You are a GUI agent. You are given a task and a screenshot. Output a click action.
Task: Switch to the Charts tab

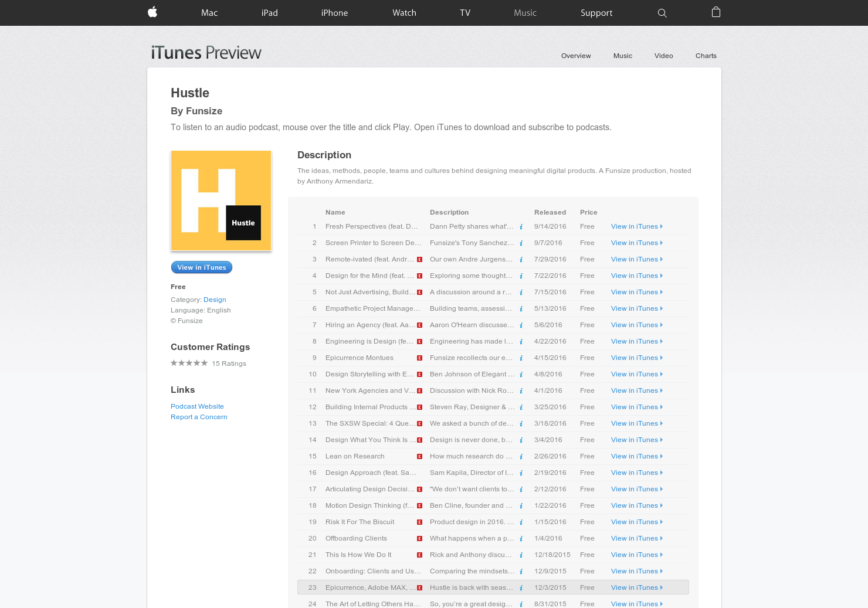click(706, 56)
